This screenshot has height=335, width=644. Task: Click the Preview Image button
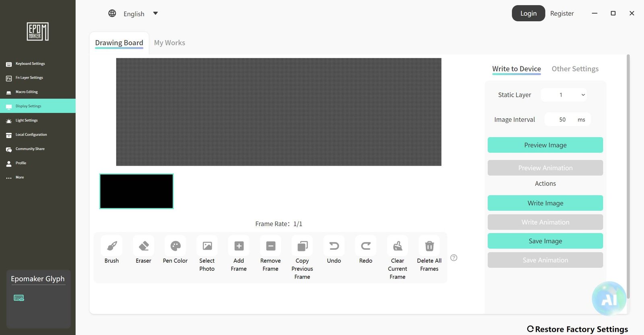pyautogui.click(x=545, y=145)
